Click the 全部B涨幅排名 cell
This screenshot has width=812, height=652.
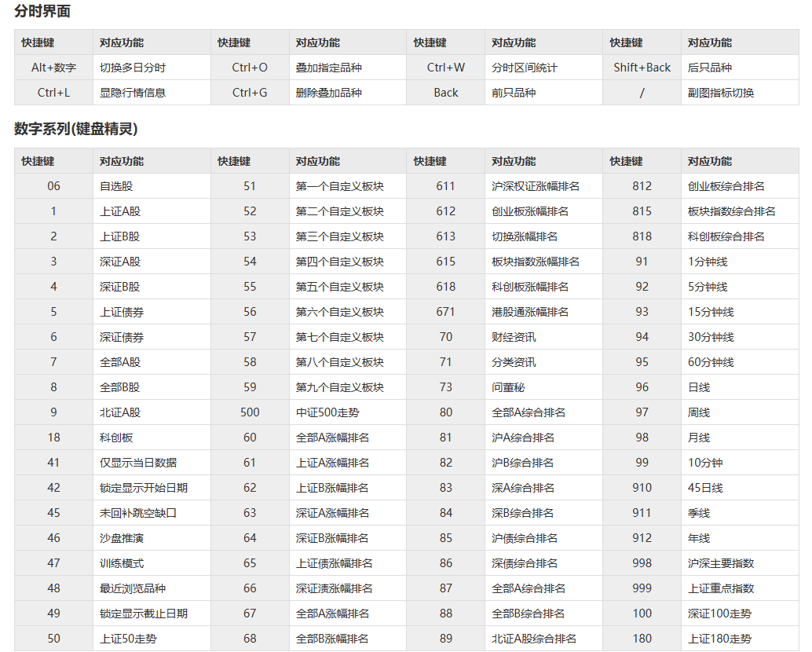coord(347,639)
